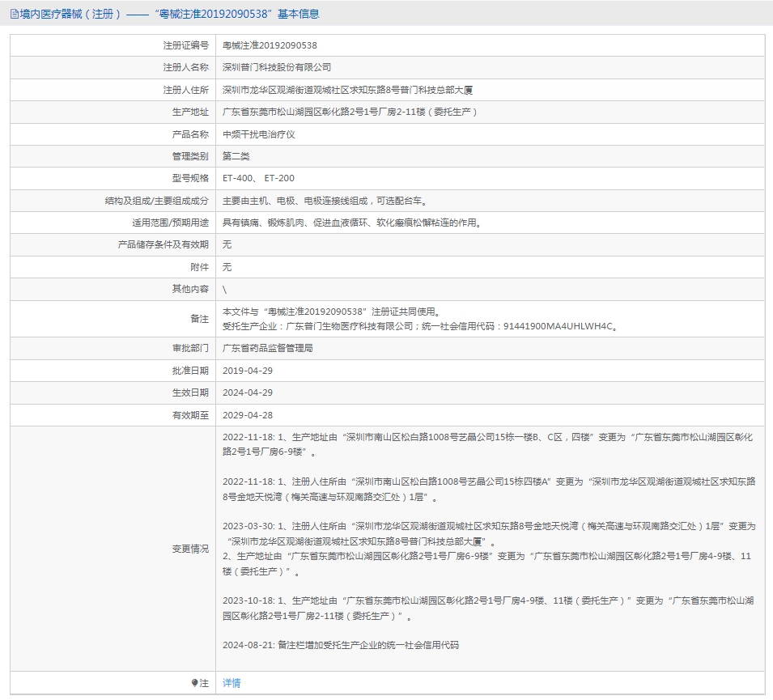Click item 2 生产地址 change under 2023-03-30
The image size is (773, 700).
tap(486, 564)
